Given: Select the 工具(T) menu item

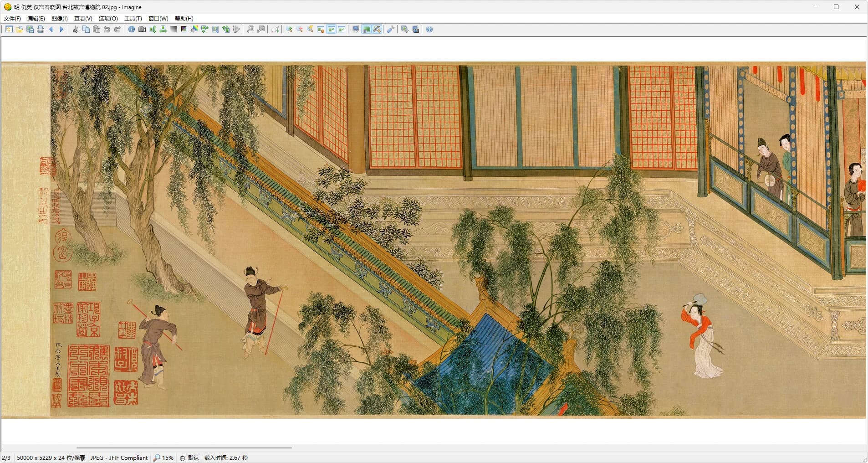Looking at the screenshot, I should pyautogui.click(x=133, y=19).
